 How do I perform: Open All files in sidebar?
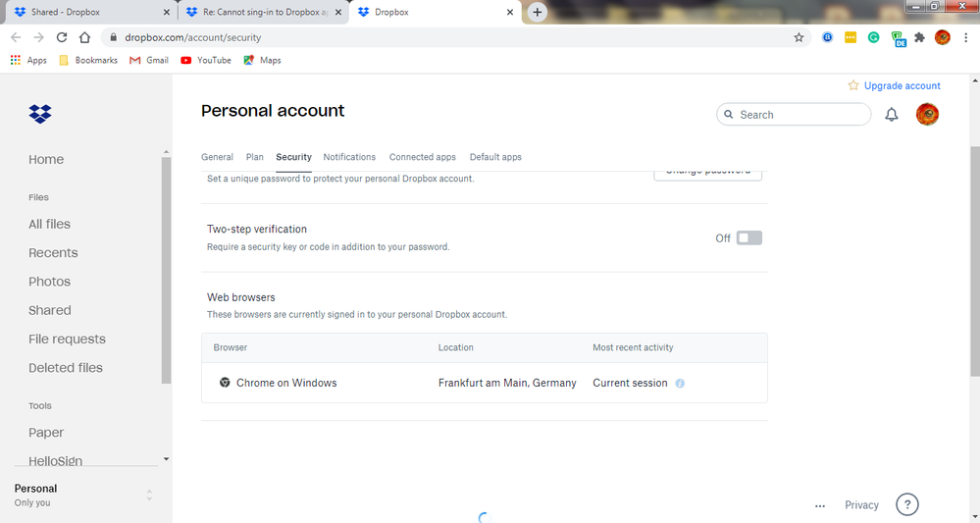click(49, 224)
